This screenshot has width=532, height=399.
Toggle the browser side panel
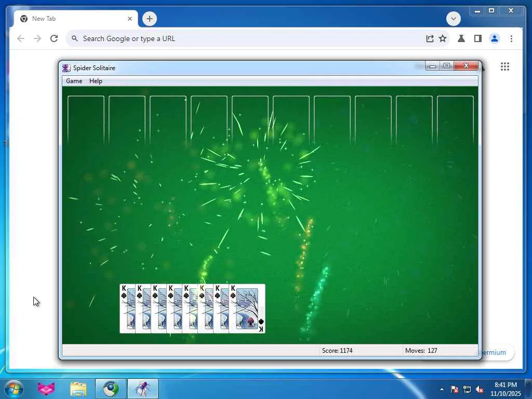tap(478, 38)
